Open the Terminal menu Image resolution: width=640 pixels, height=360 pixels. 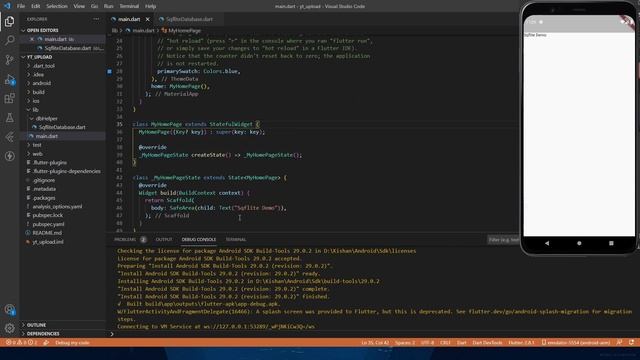(129, 6)
